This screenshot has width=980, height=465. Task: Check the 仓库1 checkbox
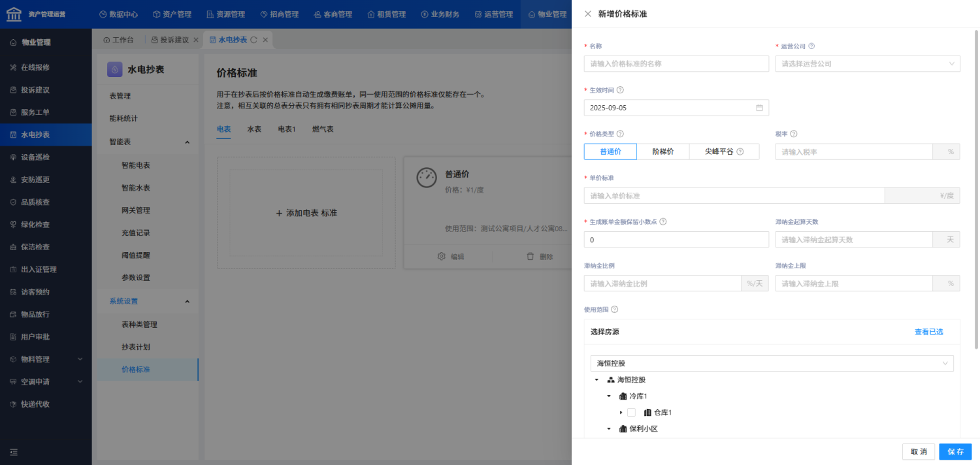click(x=631, y=413)
